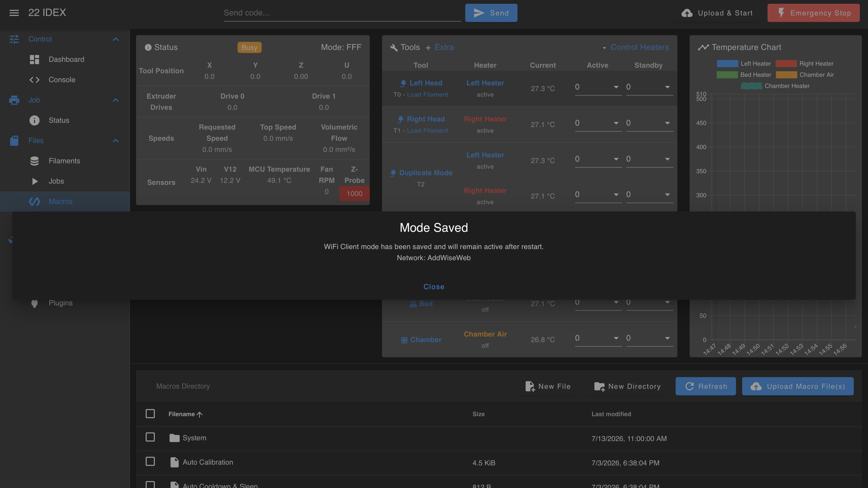Image resolution: width=868 pixels, height=488 pixels.
Task: Toggle Bed Heater in chart legend
Action: coord(744,75)
